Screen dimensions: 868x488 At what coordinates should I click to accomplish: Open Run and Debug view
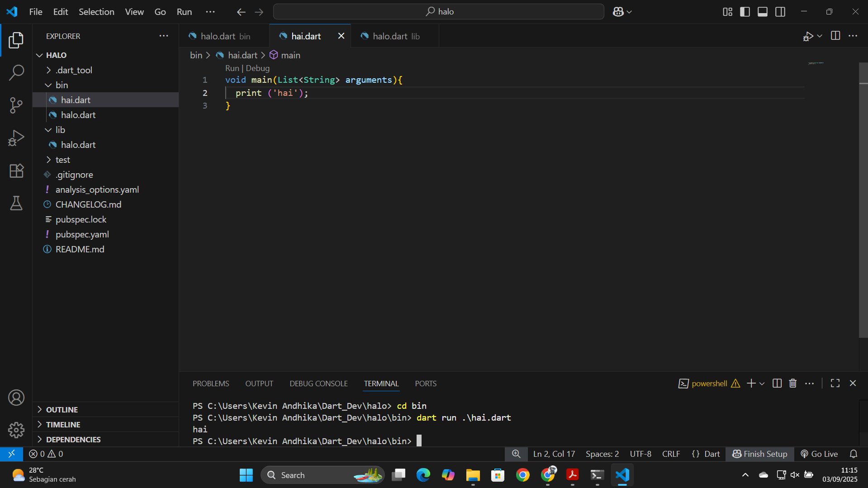16,138
